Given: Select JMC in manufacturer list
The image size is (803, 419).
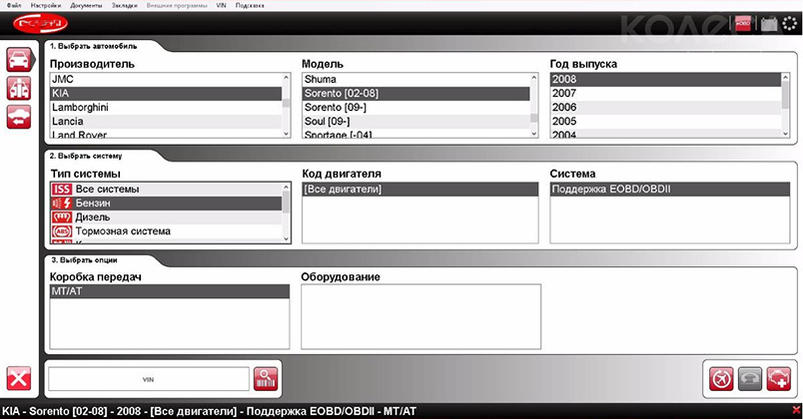Looking at the screenshot, I should (166, 79).
